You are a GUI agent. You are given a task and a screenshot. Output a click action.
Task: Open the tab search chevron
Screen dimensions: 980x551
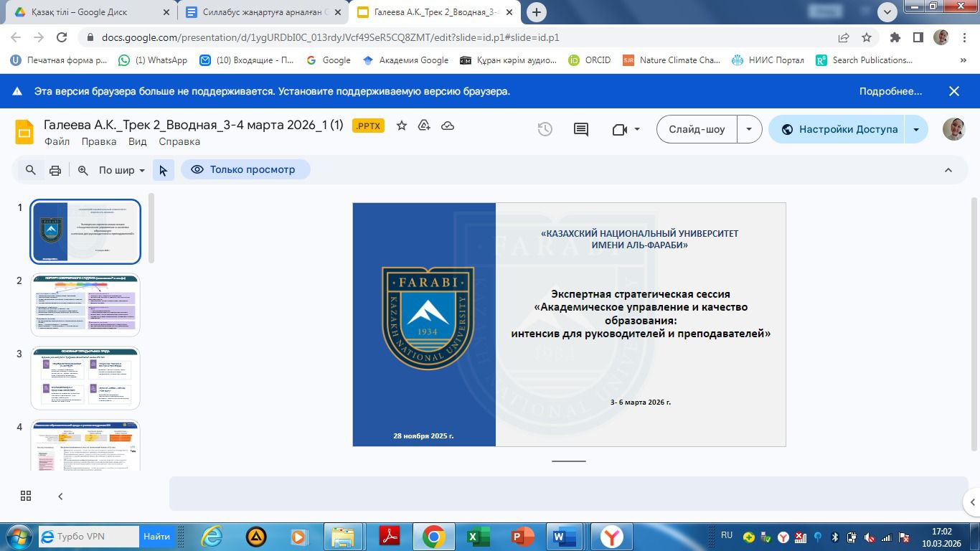point(887,11)
